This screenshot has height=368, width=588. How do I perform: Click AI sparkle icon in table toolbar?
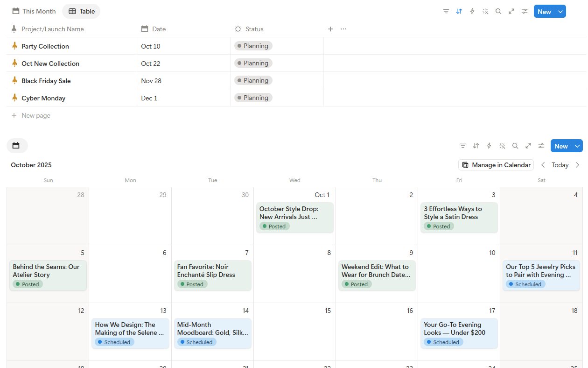click(485, 11)
